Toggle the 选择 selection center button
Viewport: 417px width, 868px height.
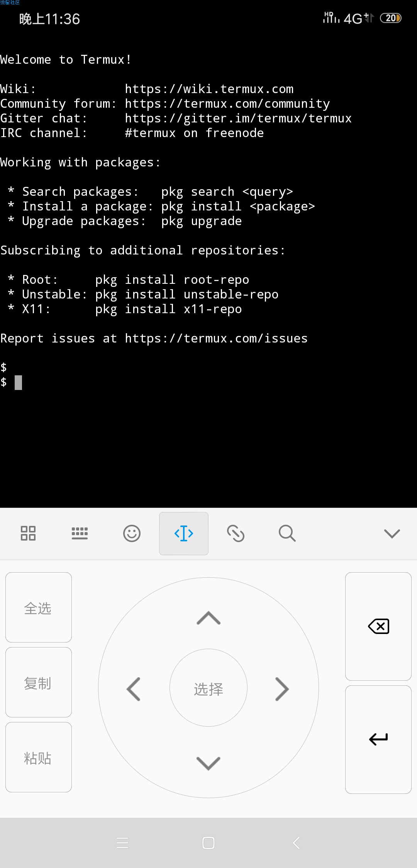tap(208, 688)
